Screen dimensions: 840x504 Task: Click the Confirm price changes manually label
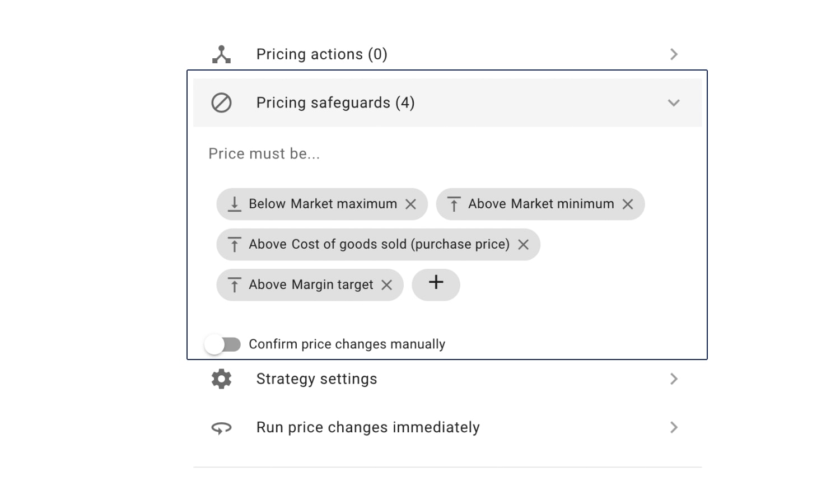click(347, 344)
